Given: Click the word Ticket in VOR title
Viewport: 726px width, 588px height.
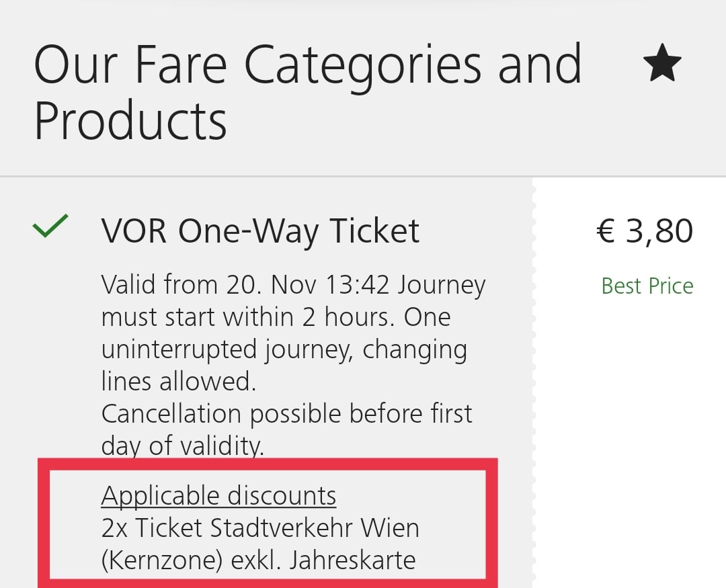Looking at the screenshot, I should [374, 231].
